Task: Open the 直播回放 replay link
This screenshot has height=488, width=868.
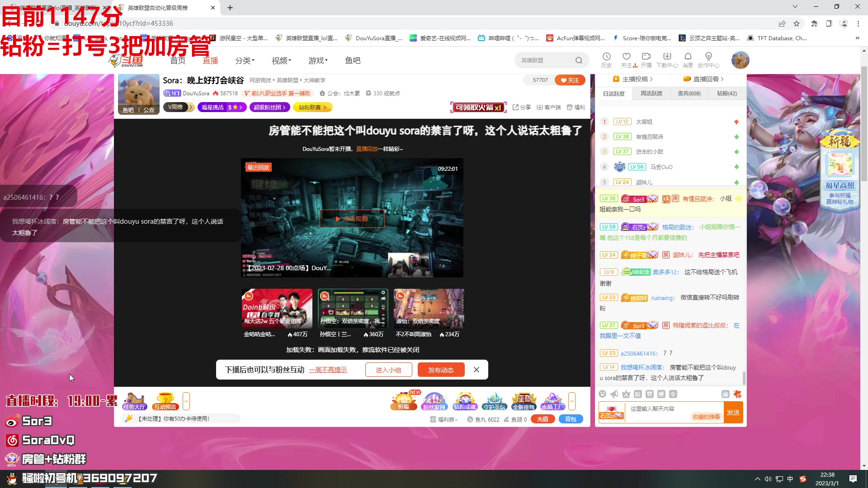Action: tap(367, 149)
